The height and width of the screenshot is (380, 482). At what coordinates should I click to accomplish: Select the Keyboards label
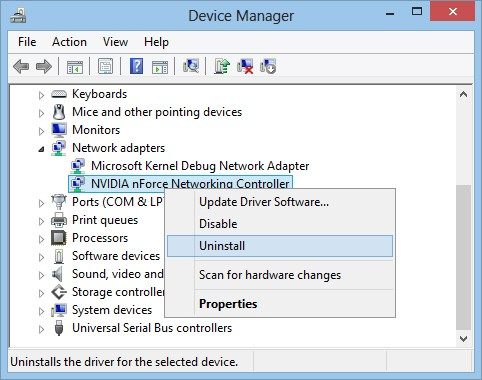[x=99, y=94]
